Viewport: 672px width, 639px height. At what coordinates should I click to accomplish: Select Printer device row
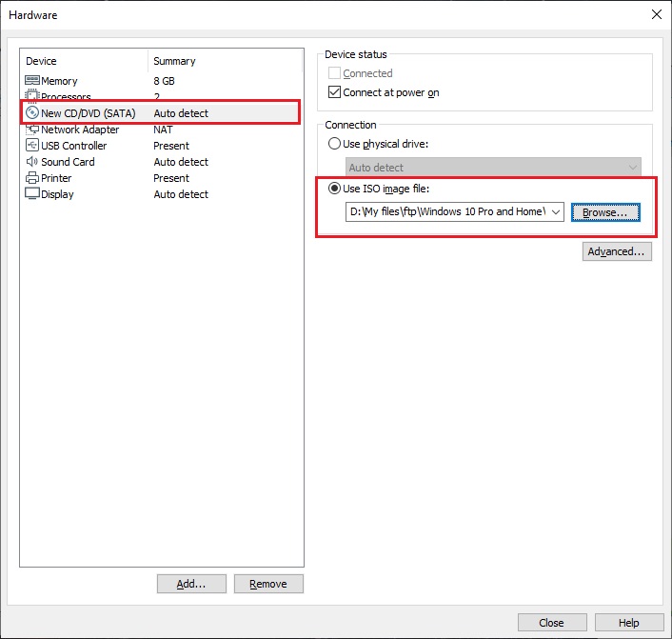[x=162, y=178]
